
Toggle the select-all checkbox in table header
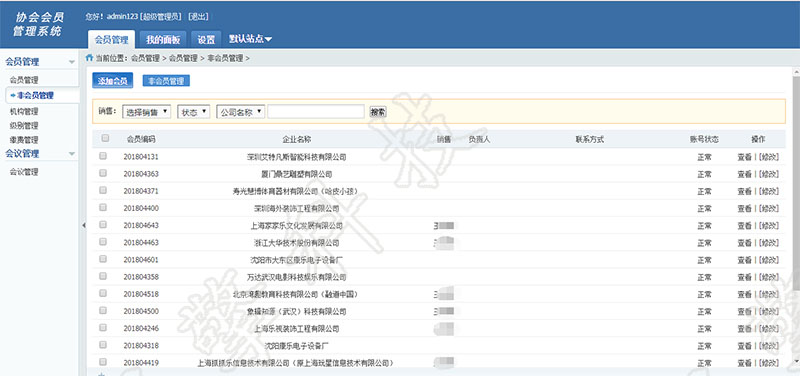click(x=105, y=138)
